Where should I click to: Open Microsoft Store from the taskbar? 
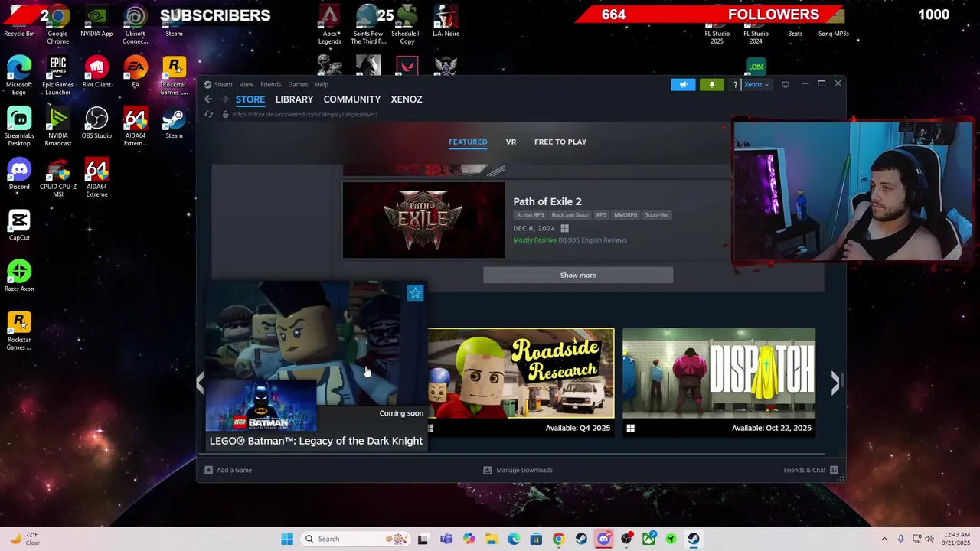(x=536, y=539)
